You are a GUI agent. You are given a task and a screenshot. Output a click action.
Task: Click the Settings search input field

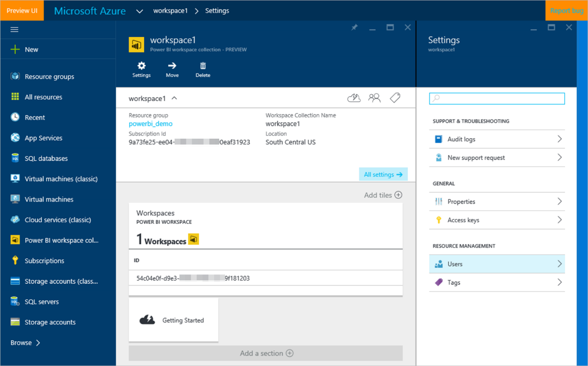point(497,98)
